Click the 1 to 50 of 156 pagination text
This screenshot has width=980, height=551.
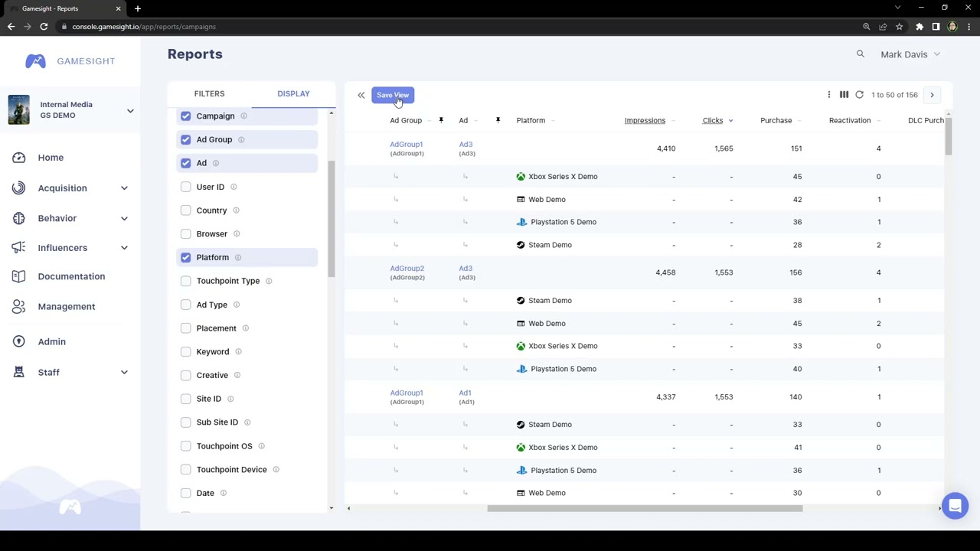coord(894,95)
